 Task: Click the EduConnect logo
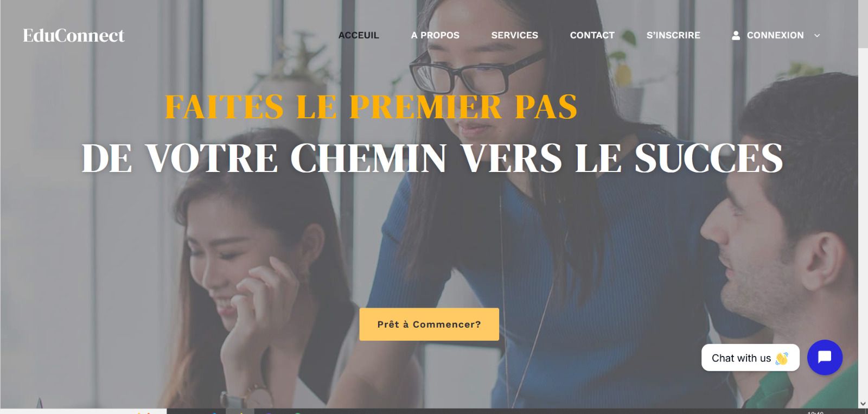(74, 35)
